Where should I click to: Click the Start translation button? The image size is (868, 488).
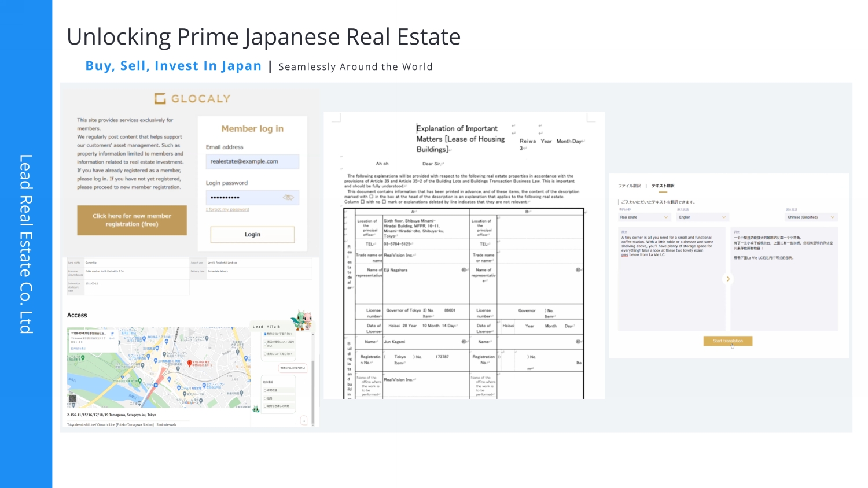coord(727,341)
